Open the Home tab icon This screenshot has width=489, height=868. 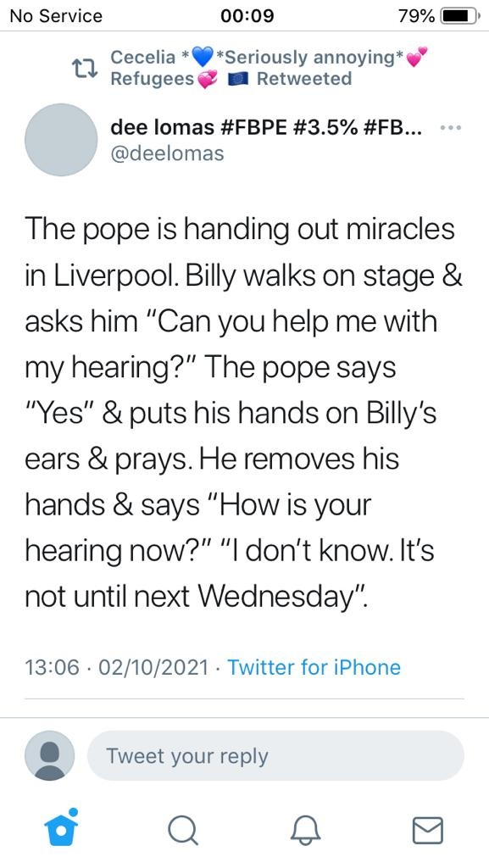tap(61, 827)
